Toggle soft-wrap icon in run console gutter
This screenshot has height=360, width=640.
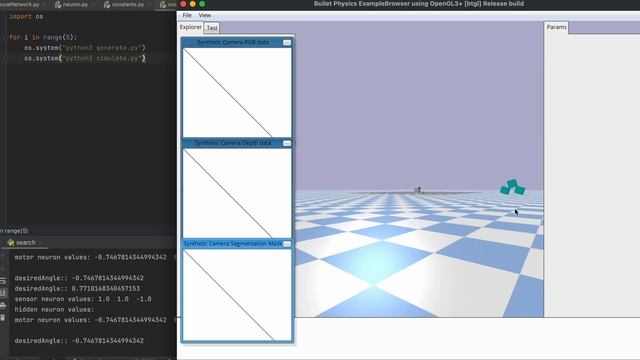[3, 281]
